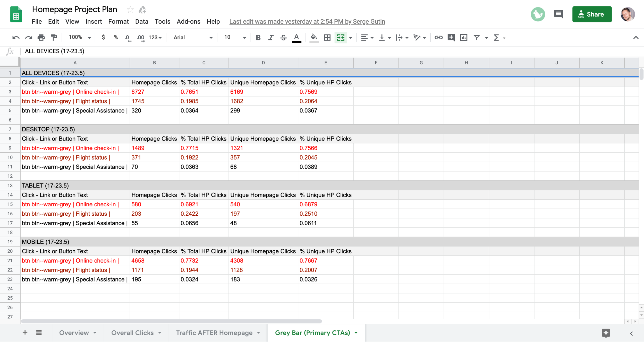The width and height of the screenshot is (644, 343).
Task: Collapse the toolbar with chevron
Action: (636, 38)
